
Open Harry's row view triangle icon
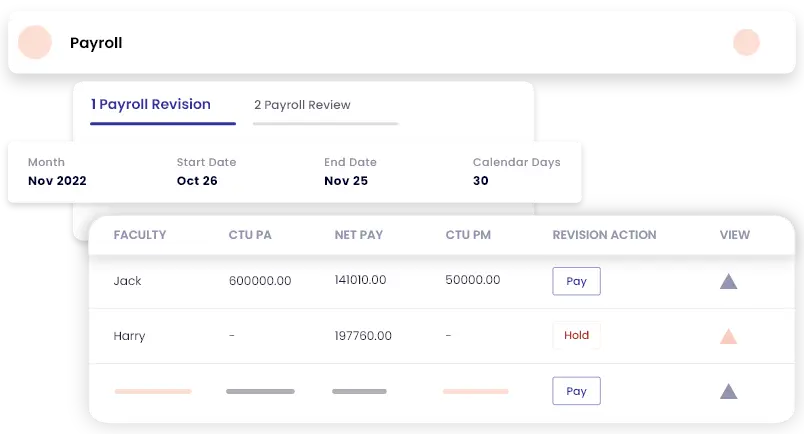click(728, 337)
